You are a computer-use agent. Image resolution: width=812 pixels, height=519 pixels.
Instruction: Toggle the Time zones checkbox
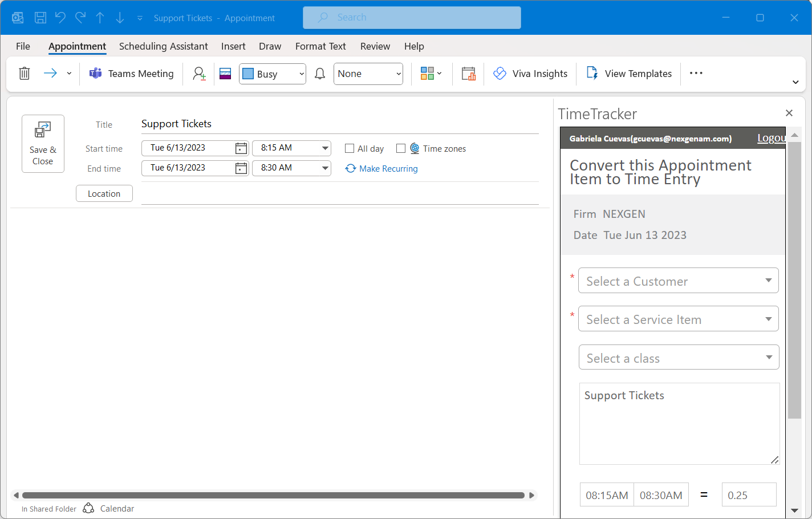401,148
